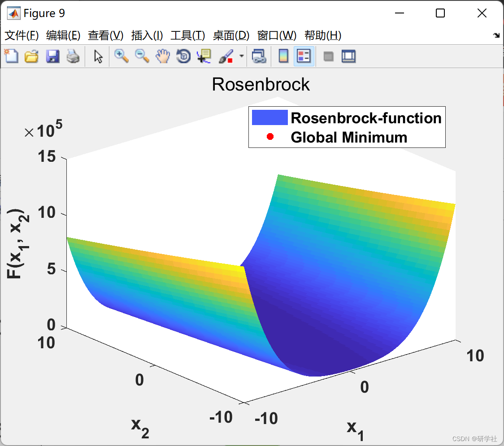This screenshot has width=504, height=446.
Task: Toggle the Insert Legend button
Action: [x=304, y=56]
